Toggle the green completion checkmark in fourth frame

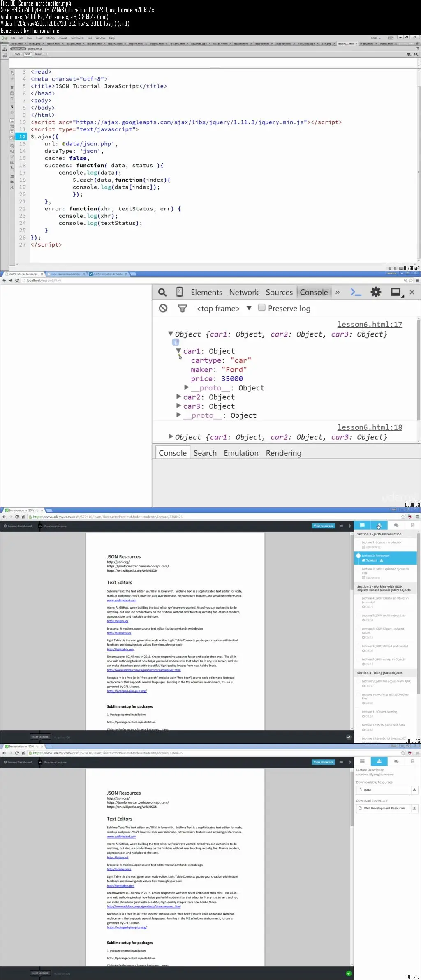click(x=349, y=973)
